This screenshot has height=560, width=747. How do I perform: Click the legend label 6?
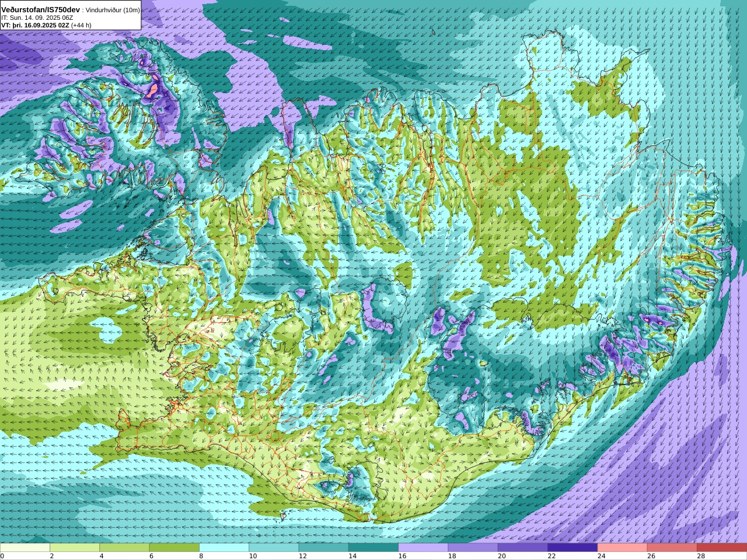point(151,556)
